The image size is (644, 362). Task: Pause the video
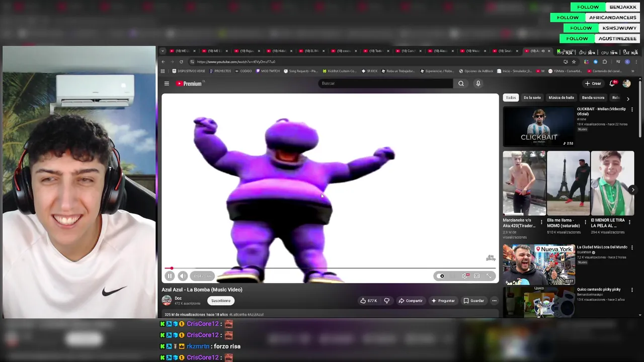(x=170, y=276)
